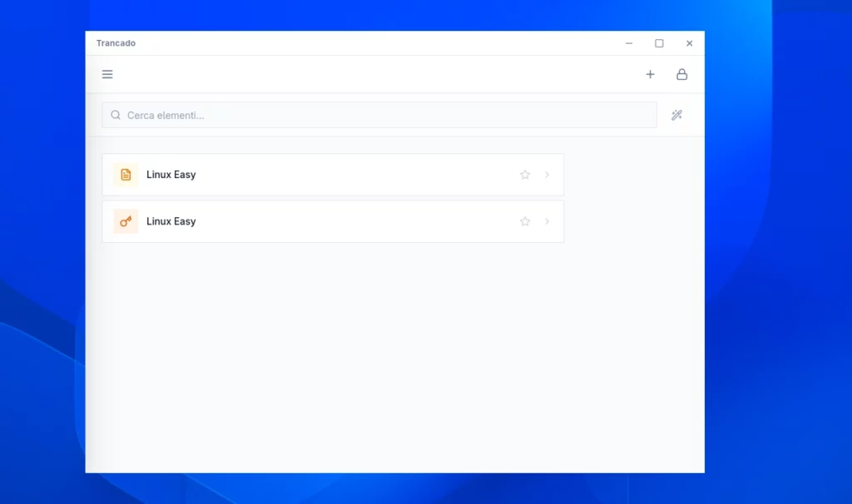Expand the Linux Easy key entry chevron
The height and width of the screenshot is (504, 852).
[x=547, y=221]
